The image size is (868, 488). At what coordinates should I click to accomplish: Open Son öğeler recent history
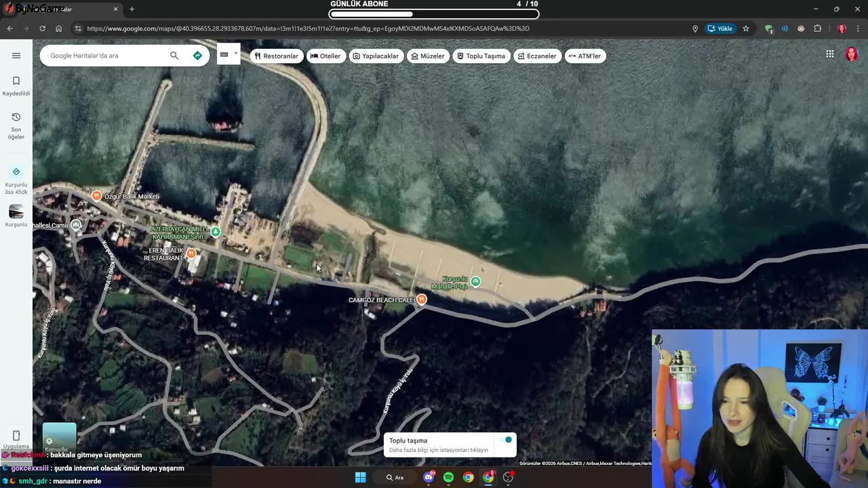coord(16,126)
